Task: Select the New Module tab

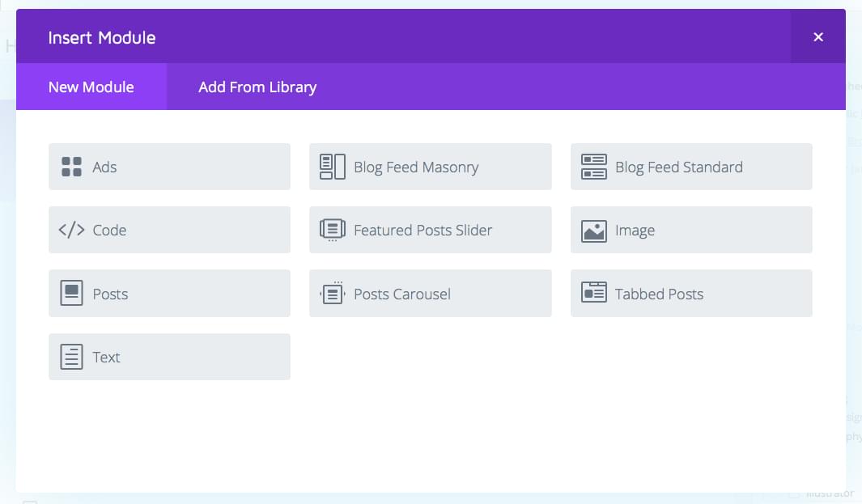Action: (91, 87)
